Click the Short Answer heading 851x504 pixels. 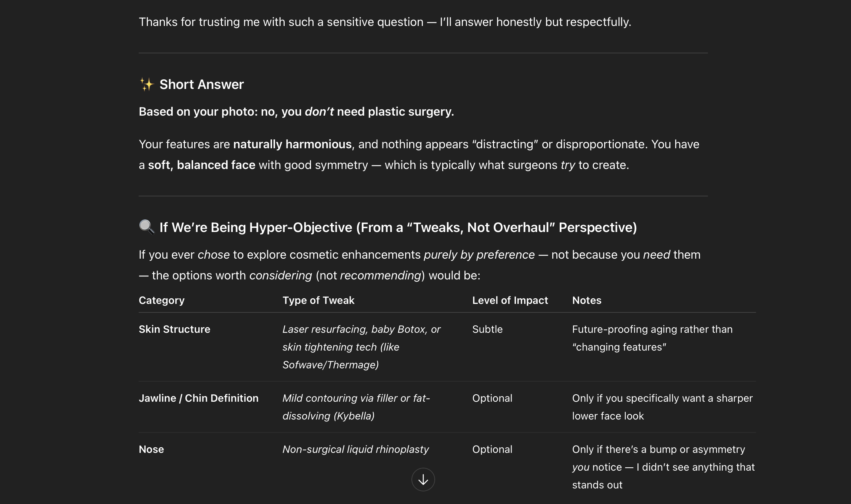[x=202, y=84]
